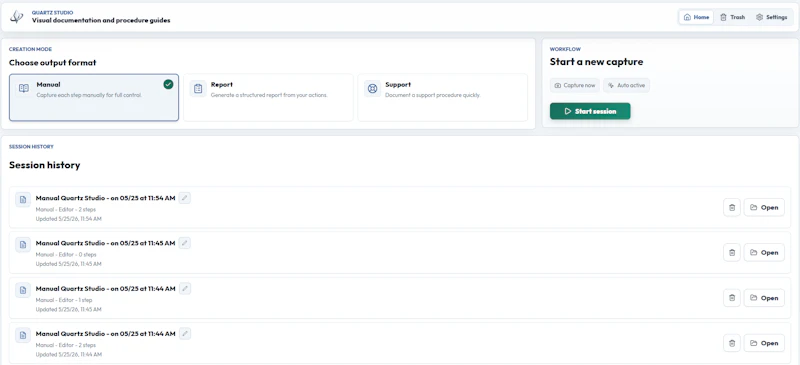Delete the 11:44 AM session that has 1 step

[x=732, y=298]
